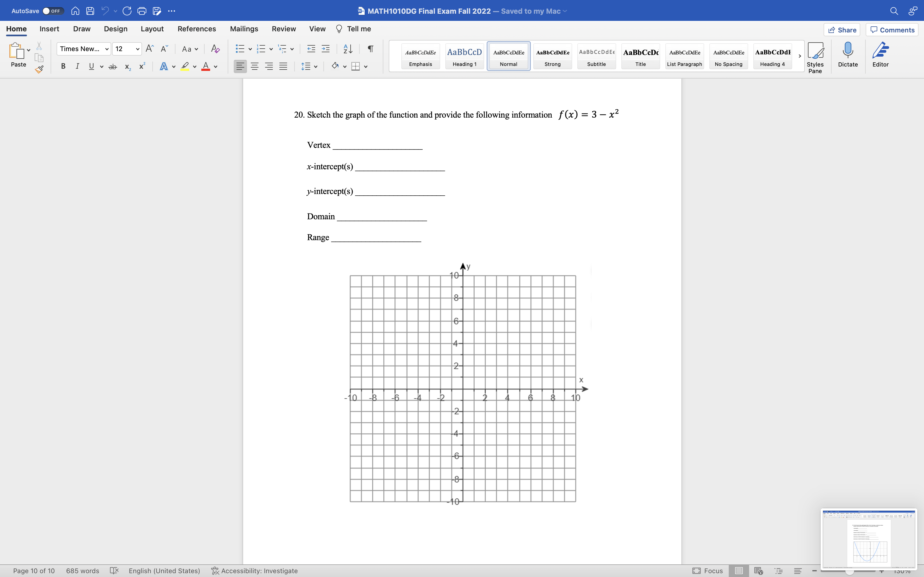924x577 pixels.
Task: Expand the line spacing options
Action: pos(316,66)
